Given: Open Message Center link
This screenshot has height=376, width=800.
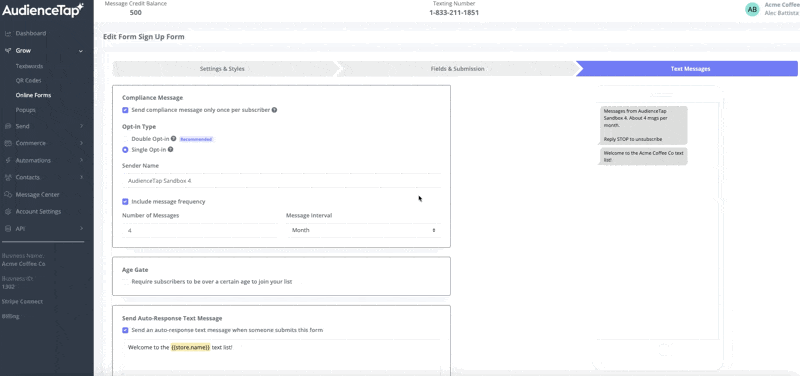Looking at the screenshot, I should (x=37, y=194).
